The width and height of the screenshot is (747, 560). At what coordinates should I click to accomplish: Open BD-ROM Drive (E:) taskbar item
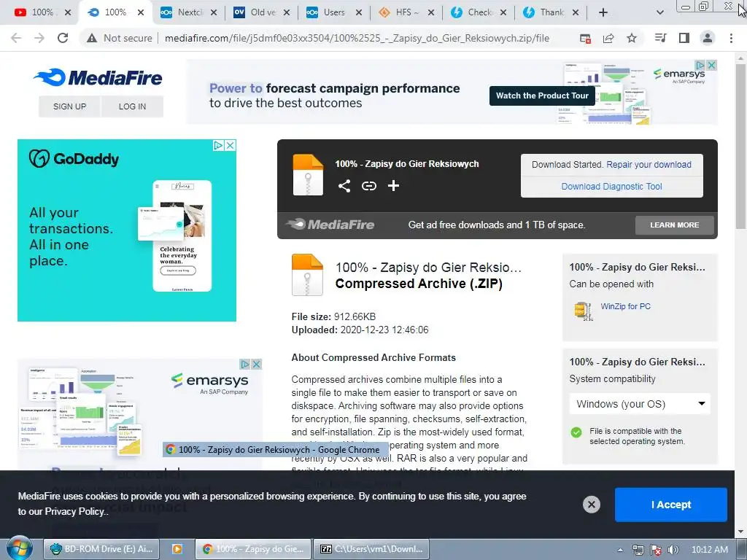tap(101, 549)
